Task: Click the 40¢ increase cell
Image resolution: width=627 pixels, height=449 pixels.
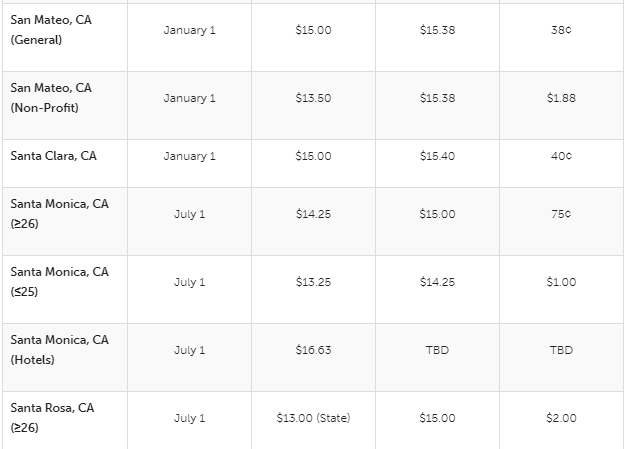Action: [x=561, y=156]
